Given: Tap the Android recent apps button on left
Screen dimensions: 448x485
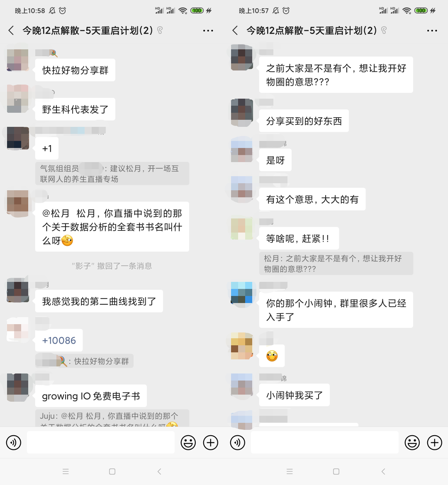Looking at the screenshot, I should (x=66, y=471).
